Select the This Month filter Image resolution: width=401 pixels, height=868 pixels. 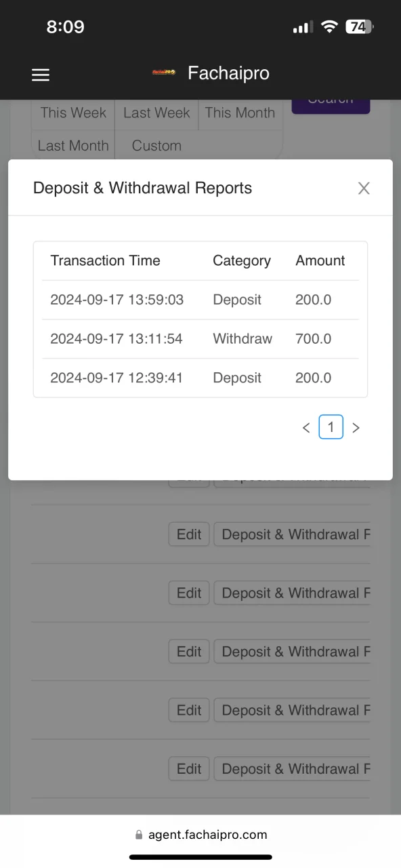tap(240, 113)
